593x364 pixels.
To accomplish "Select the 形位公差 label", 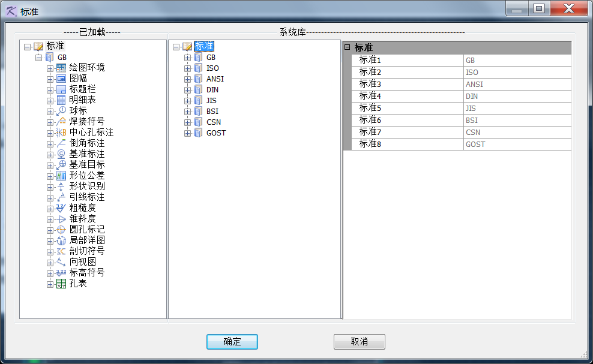I will pyautogui.click(x=87, y=175).
